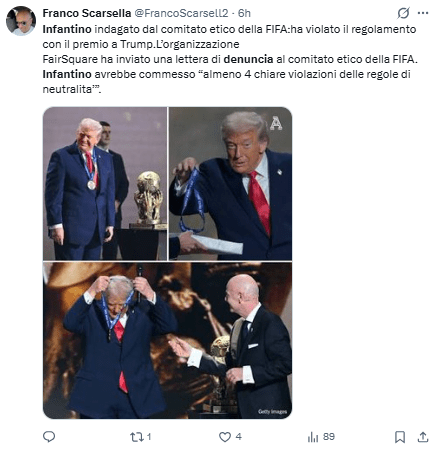Screen dimensions: 434x449
Task: Click the first bold Infantino word
Action: point(67,29)
